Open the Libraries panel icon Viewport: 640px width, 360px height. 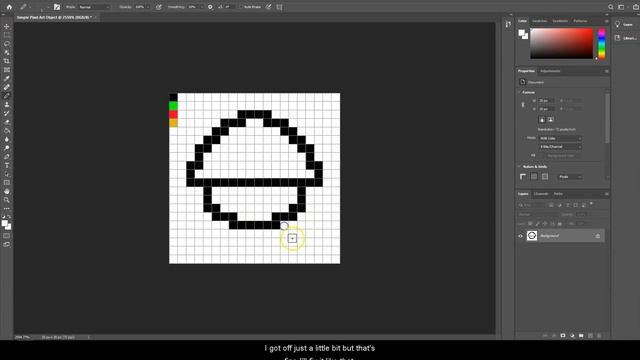click(618, 38)
